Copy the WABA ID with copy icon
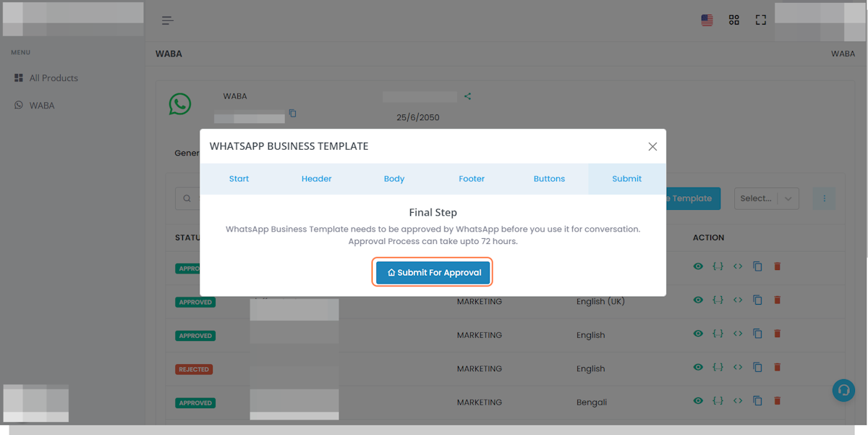Screen dimensions: 868x435 [293, 114]
